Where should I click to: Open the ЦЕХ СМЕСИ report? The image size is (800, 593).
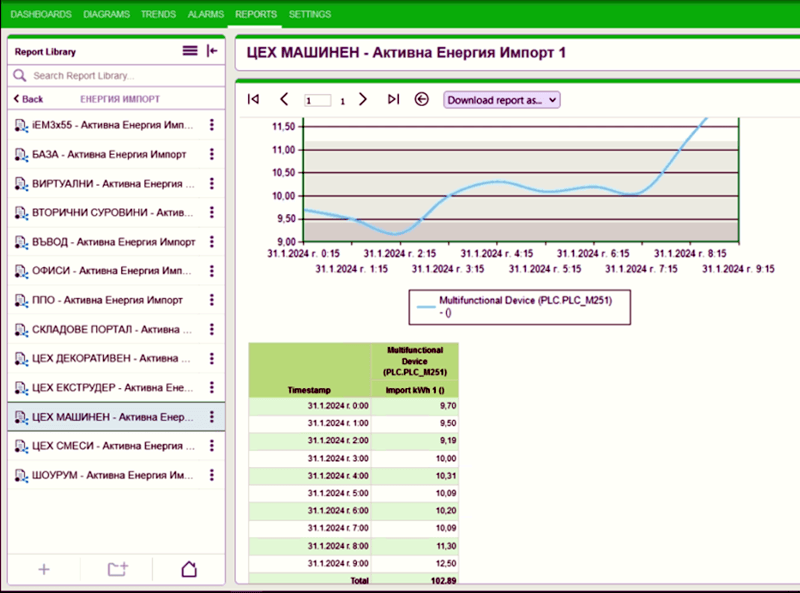click(113, 446)
